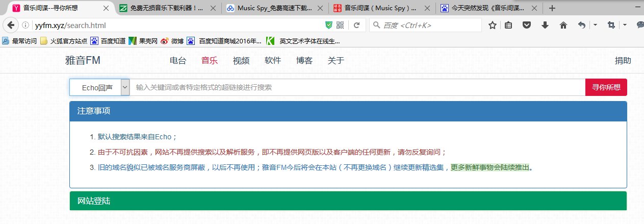Select the note 默认搜索结果来自Echo

(x=137, y=137)
